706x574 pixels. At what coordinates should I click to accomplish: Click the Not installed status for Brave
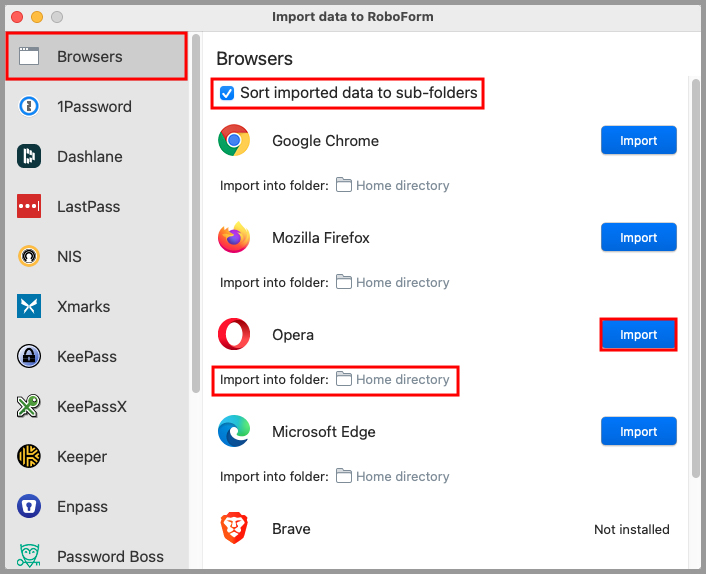pos(631,529)
